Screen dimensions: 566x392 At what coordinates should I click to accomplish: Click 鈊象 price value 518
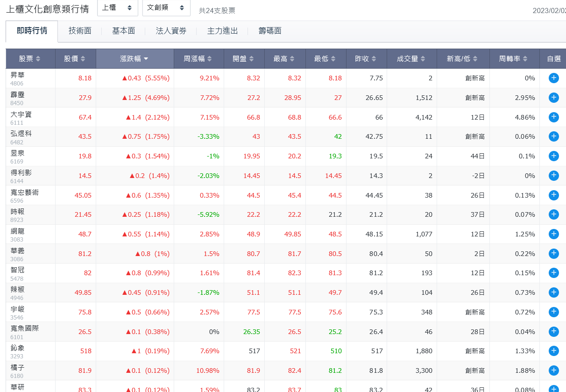tap(86, 351)
